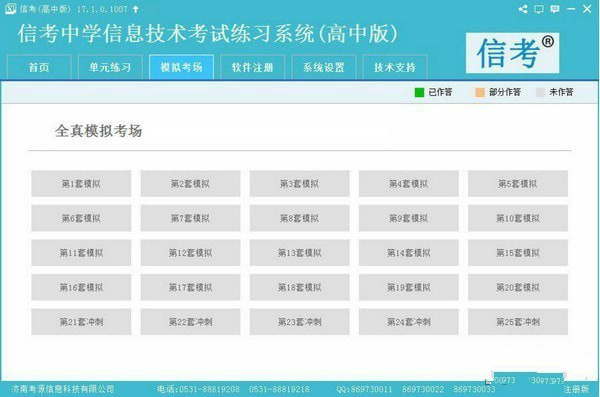This screenshot has width=600, height=397.
Task: Click the gray 未作答 legend swatch
Action: click(540, 92)
